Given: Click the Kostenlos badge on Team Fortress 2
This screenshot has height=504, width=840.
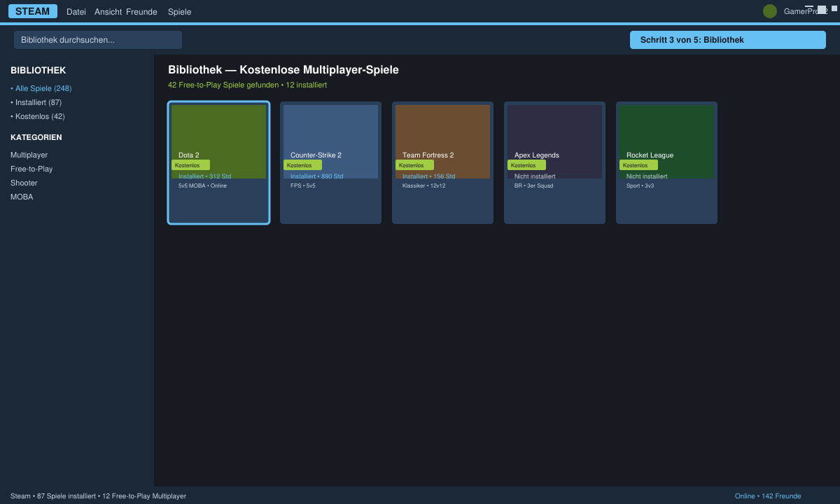Looking at the screenshot, I should click(x=414, y=165).
